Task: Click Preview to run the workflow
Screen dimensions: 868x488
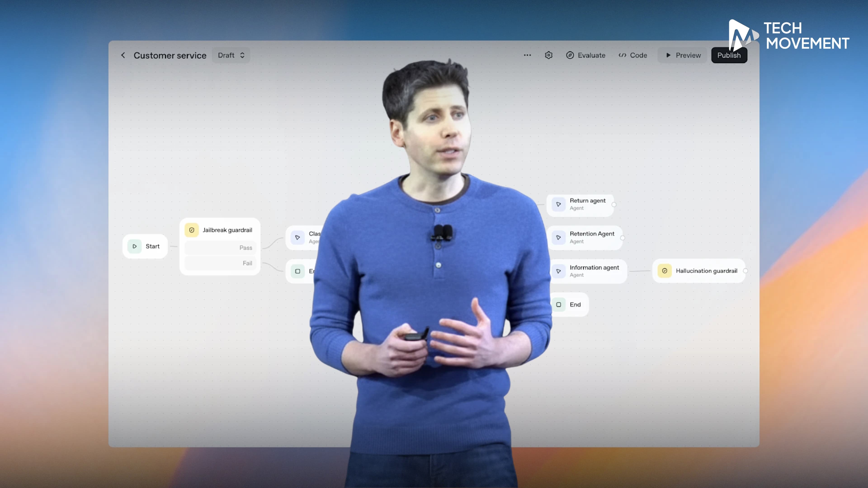Action: pyautogui.click(x=683, y=55)
